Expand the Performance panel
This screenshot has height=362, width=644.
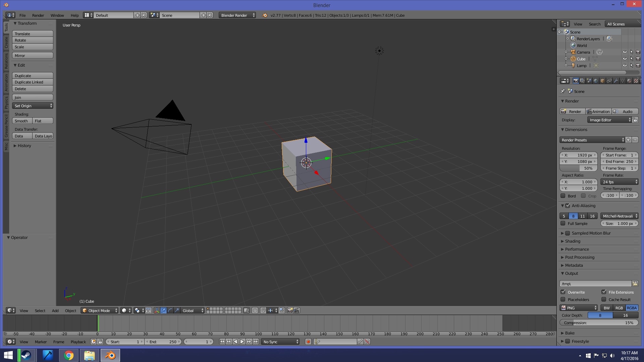point(577,249)
